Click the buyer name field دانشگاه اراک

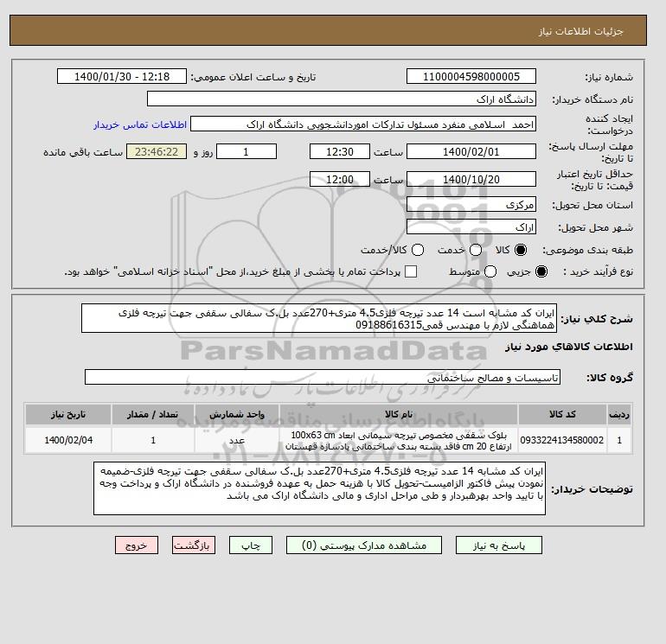tap(342, 99)
